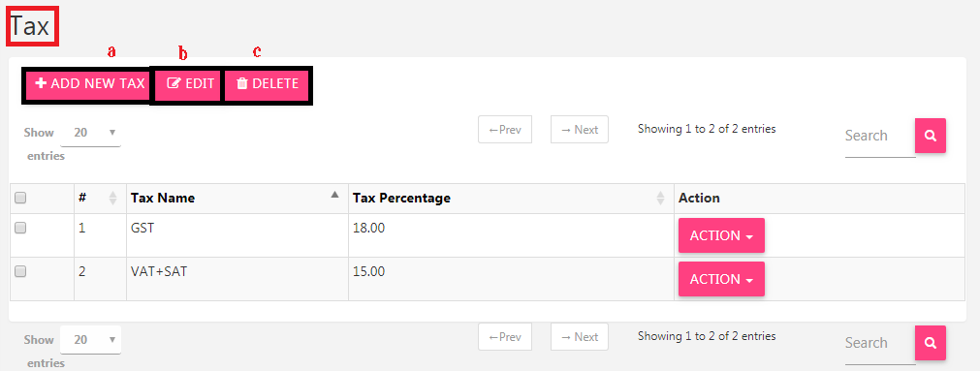The height and width of the screenshot is (371, 980).
Task: Click Add New Tax plus button
Action: (x=90, y=83)
